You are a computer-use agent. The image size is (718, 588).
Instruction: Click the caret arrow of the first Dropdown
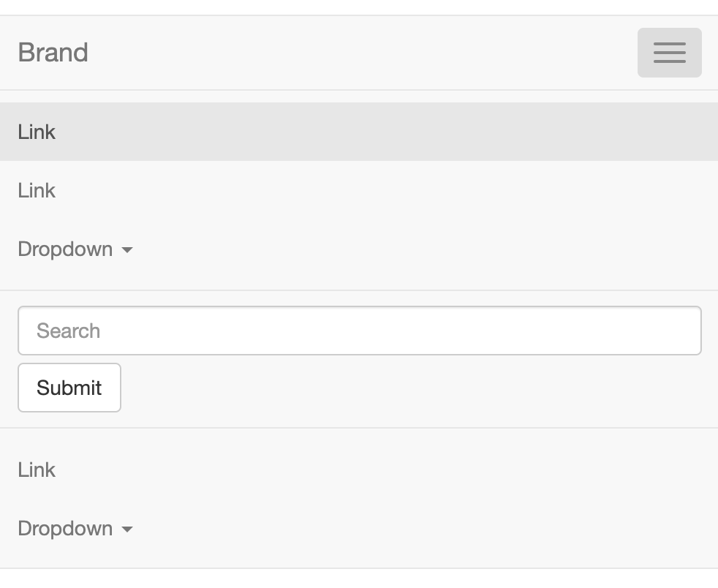(127, 250)
